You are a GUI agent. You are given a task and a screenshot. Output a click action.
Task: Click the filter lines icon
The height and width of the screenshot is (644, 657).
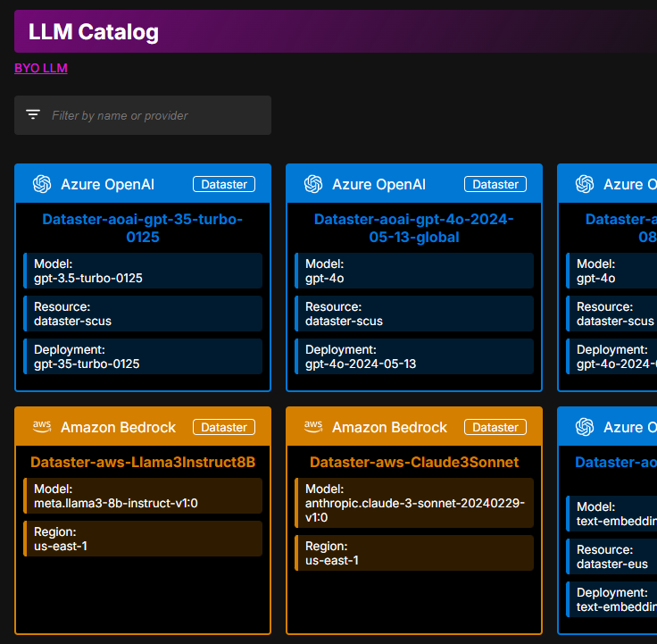[x=33, y=114]
